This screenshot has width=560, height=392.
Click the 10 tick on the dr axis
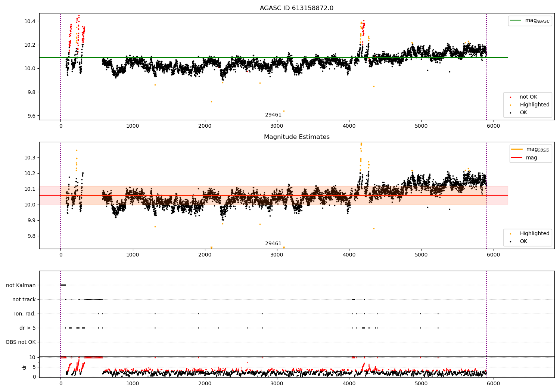click(x=32, y=357)
